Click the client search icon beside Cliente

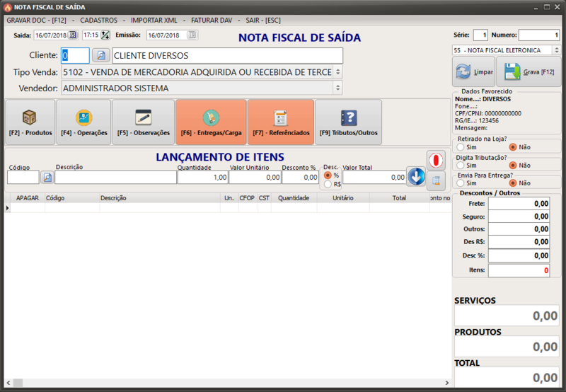(x=100, y=55)
